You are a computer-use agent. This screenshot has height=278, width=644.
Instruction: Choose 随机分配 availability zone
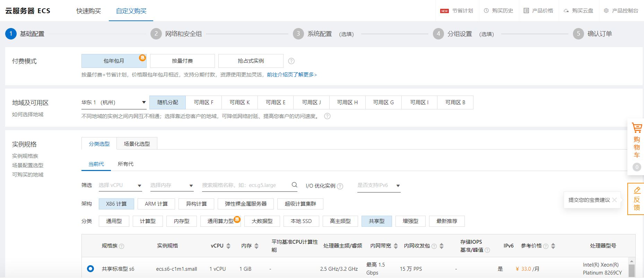[x=167, y=102]
